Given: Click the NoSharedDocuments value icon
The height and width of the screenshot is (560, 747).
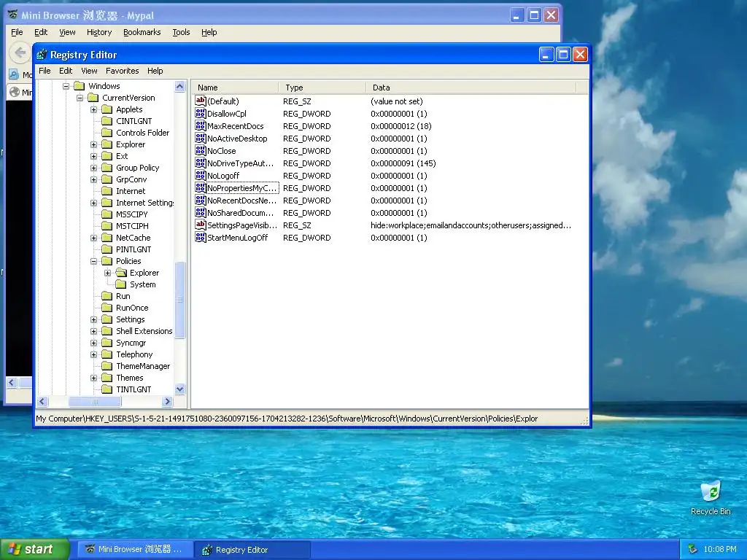Looking at the screenshot, I should (x=200, y=212).
